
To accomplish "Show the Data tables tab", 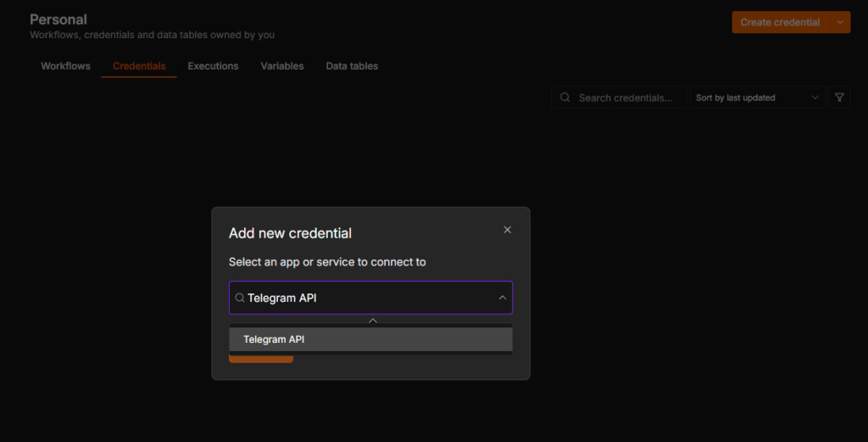I will pyautogui.click(x=352, y=66).
